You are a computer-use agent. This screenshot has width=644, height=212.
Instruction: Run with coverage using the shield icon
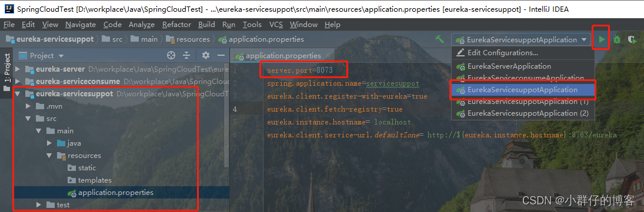click(x=632, y=39)
